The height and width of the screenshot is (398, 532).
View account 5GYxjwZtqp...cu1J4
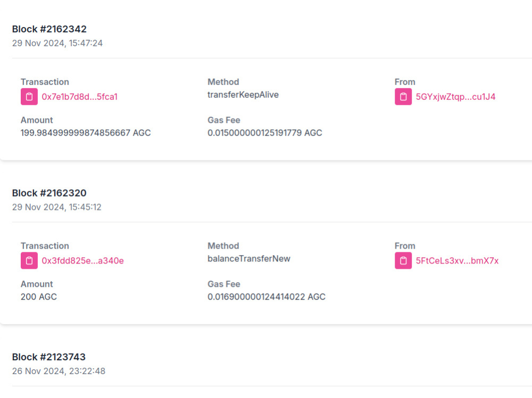click(455, 97)
